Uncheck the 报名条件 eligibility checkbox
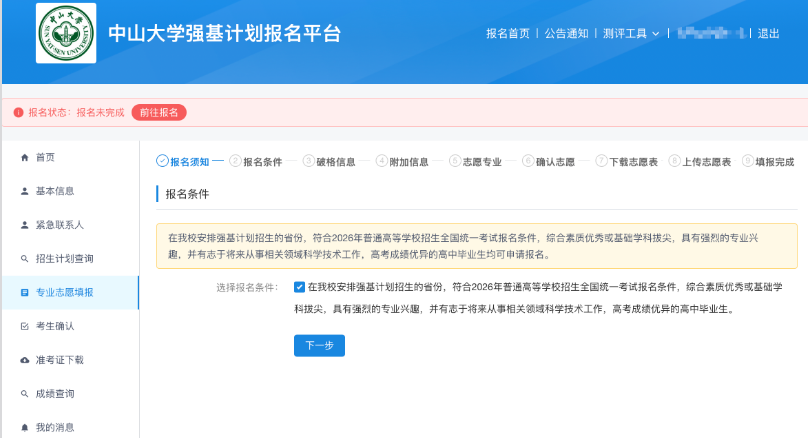The width and height of the screenshot is (808, 438). tap(300, 287)
